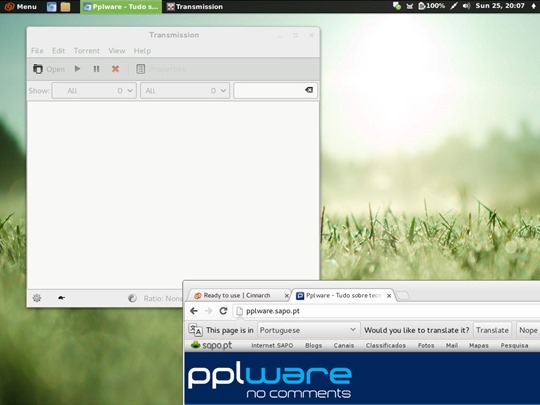Viewport: 540px width, 405px height.
Task: Open the Mapas link in SAPO bar
Action: [x=479, y=345]
